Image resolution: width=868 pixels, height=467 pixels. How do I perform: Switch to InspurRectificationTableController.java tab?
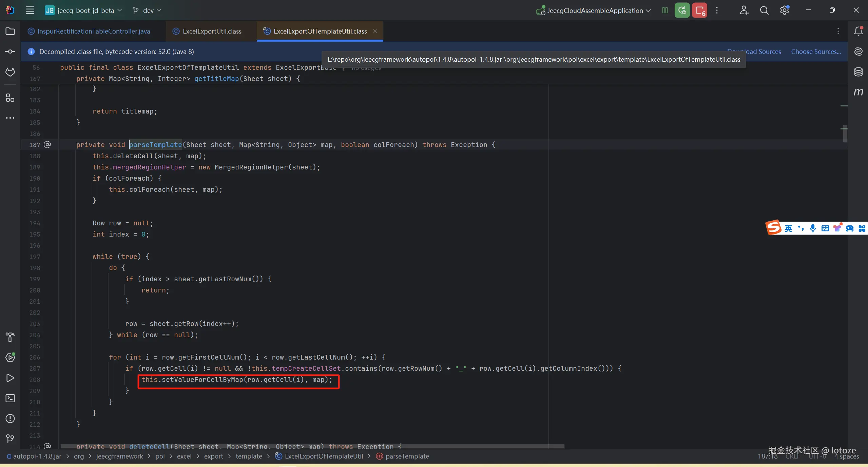[93, 31]
